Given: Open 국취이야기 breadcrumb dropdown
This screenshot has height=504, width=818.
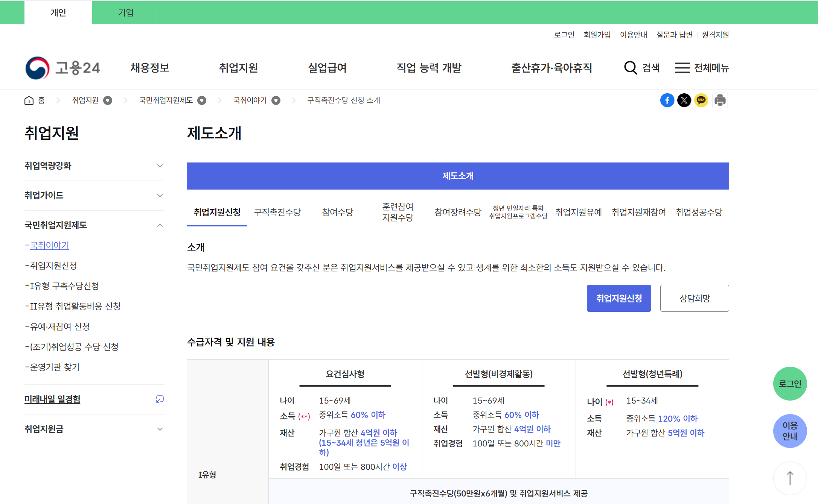Looking at the screenshot, I should click(x=276, y=100).
